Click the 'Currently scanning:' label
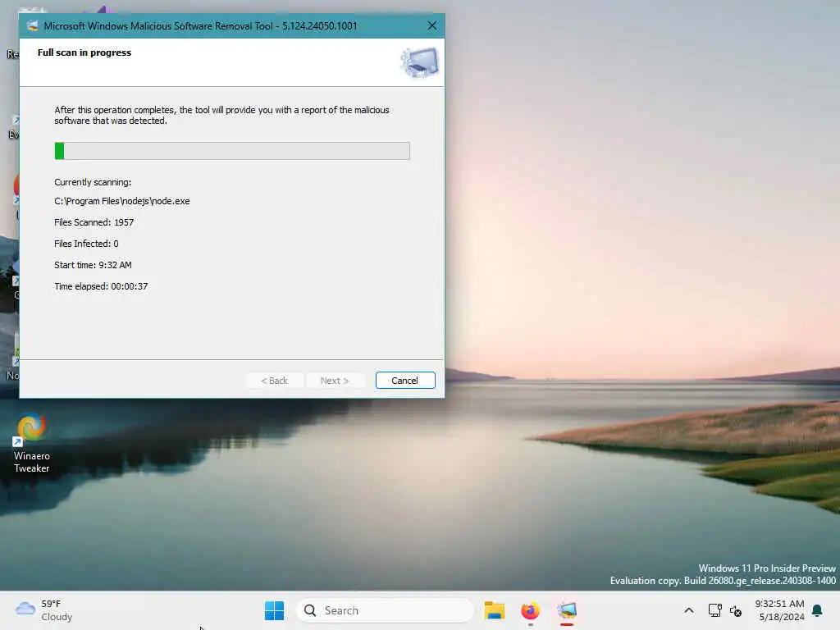The height and width of the screenshot is (630, 840). pos(93,182)
